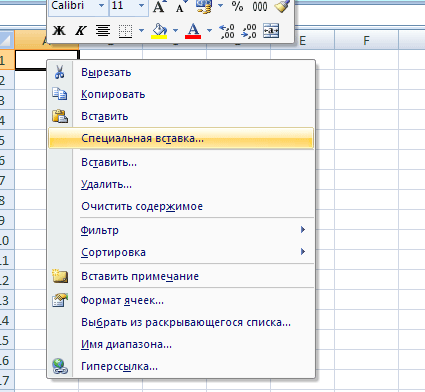
Task: Toggle bold Ж in mini toolbar
Action: click(59, 31)
